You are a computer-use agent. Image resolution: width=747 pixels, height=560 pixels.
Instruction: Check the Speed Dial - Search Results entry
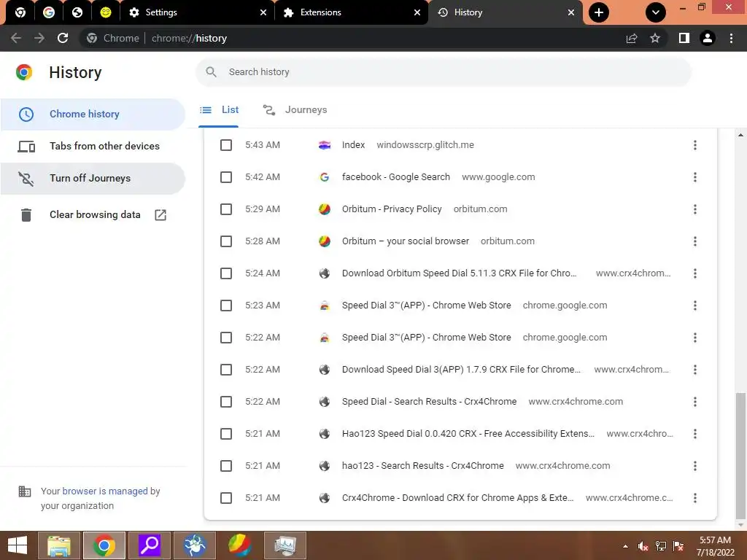click(226, 402)
